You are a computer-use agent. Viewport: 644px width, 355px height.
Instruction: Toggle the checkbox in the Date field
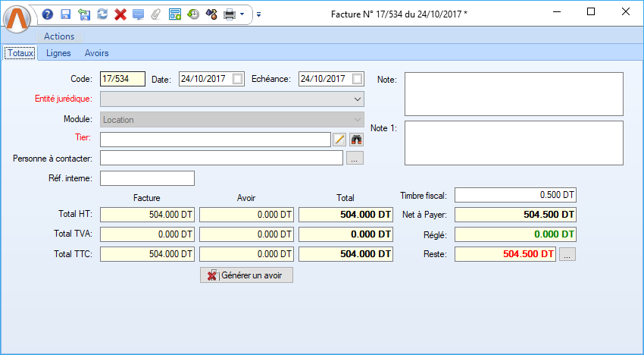[238, 79]
